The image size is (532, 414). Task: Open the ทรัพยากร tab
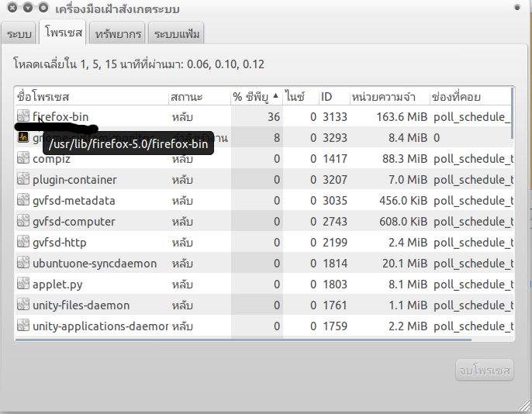[x=117, y=33]
